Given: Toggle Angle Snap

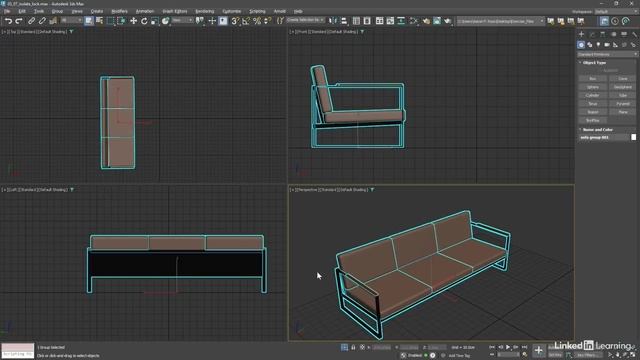Looking at the screenshot, I should tap(246, 21).
